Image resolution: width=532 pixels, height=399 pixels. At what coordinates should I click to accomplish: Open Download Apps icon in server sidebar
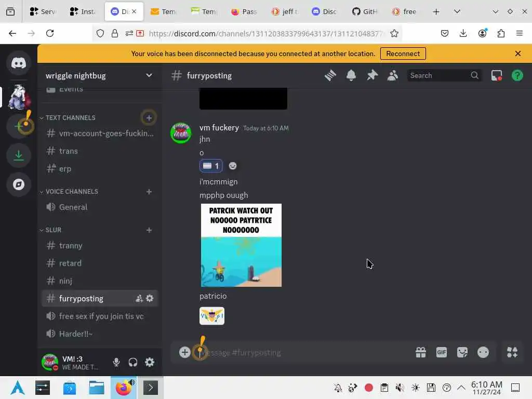click(x=19, y=155)
